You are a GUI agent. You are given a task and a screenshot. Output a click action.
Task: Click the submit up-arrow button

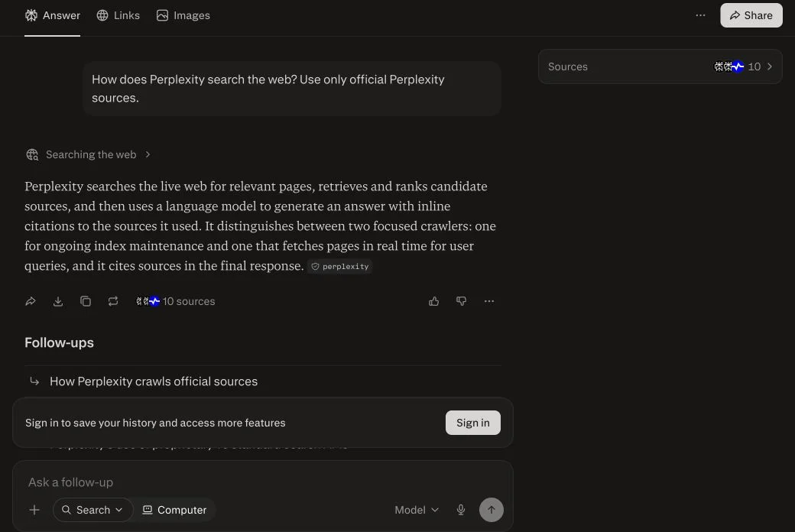(492, 510)
